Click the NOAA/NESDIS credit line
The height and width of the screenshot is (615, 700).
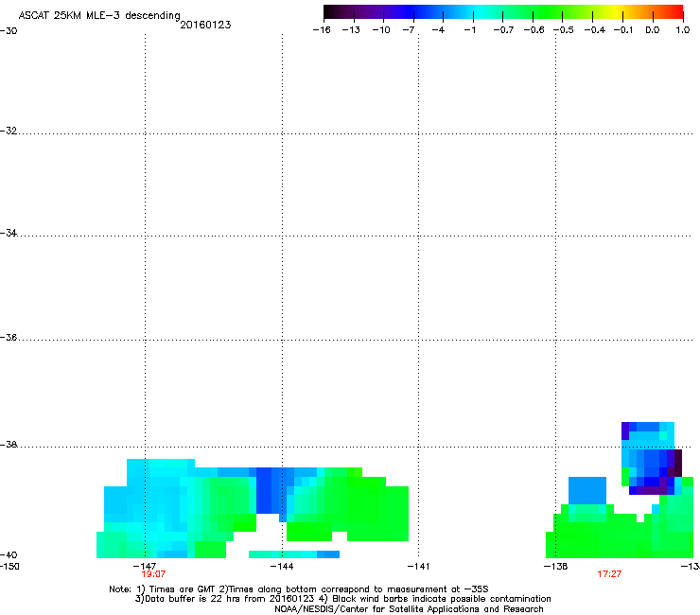409,609
